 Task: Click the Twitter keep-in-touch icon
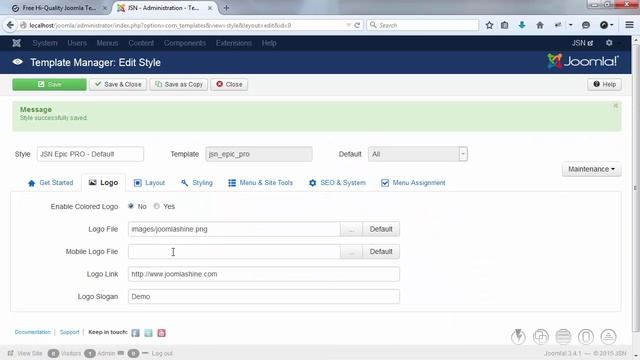tap(148, 333)
